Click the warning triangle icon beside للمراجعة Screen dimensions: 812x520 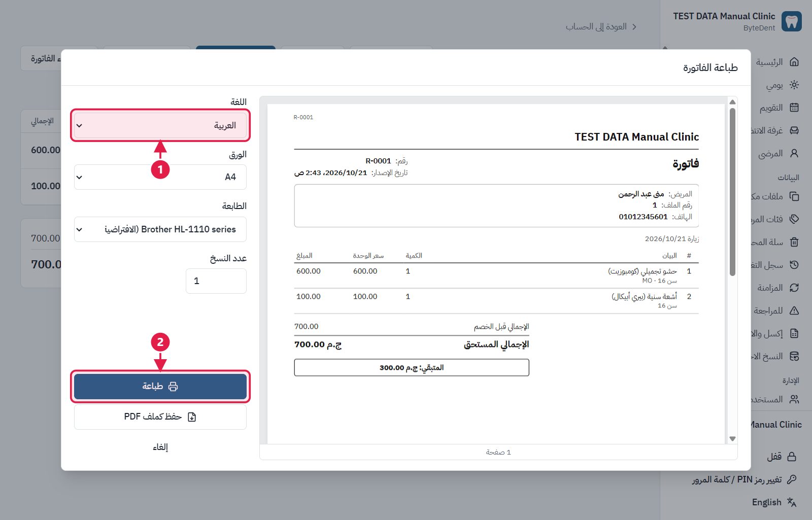(794, 310)
